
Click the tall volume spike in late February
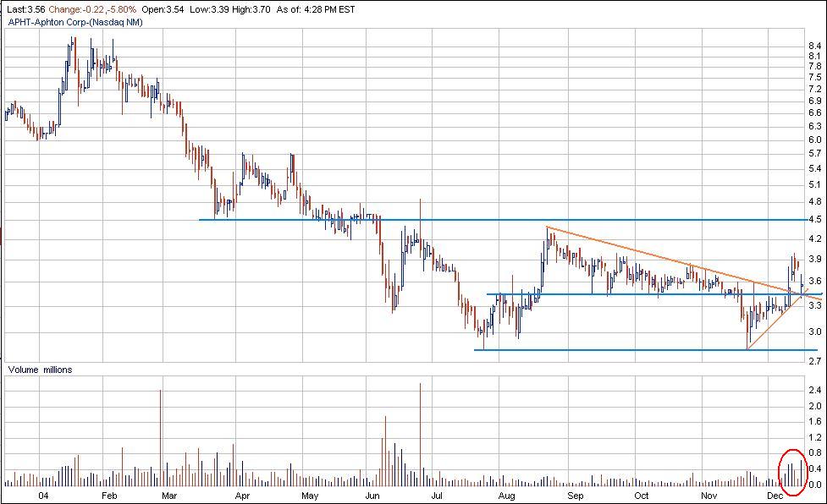point(160,438)
